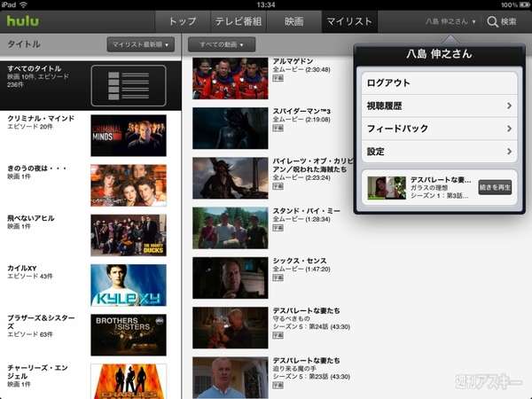Open 設定 in the account menu
Screen dimensions: 532x399
(x=440, y=152)
